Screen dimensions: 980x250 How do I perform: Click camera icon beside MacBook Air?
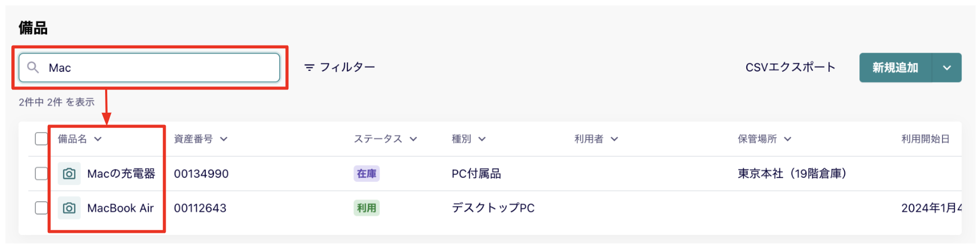(x=69, y=208)
